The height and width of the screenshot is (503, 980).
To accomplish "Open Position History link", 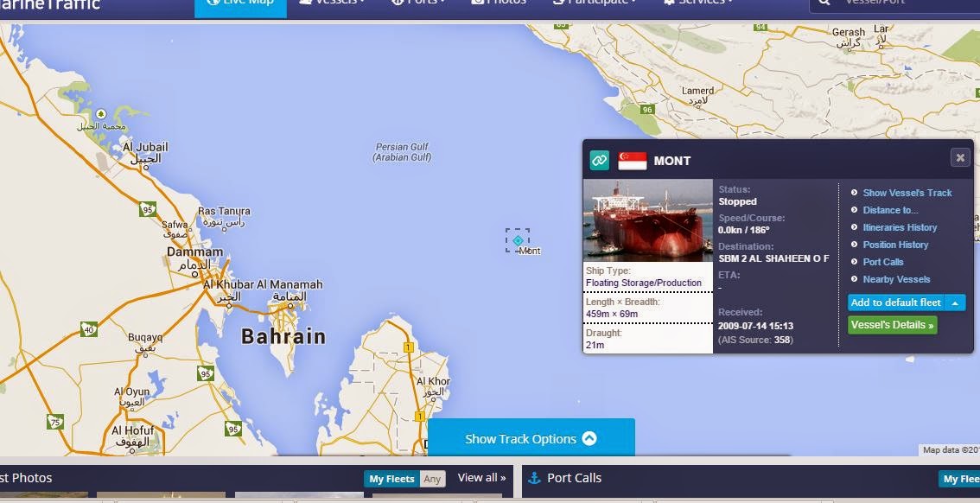I will (x=895, y=245).
